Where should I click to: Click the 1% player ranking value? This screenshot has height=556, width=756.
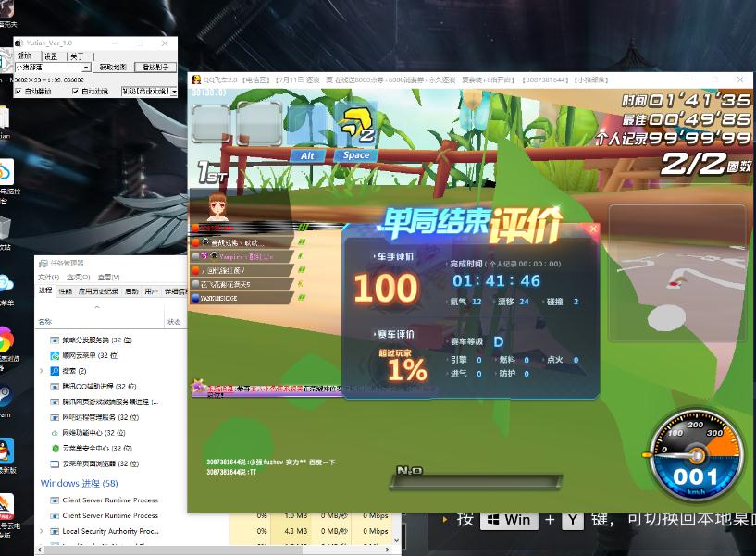[407, 370]
